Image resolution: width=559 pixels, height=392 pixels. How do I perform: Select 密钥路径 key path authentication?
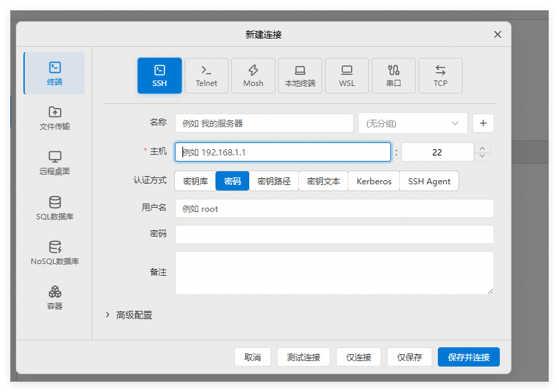(x=274, y=181)
